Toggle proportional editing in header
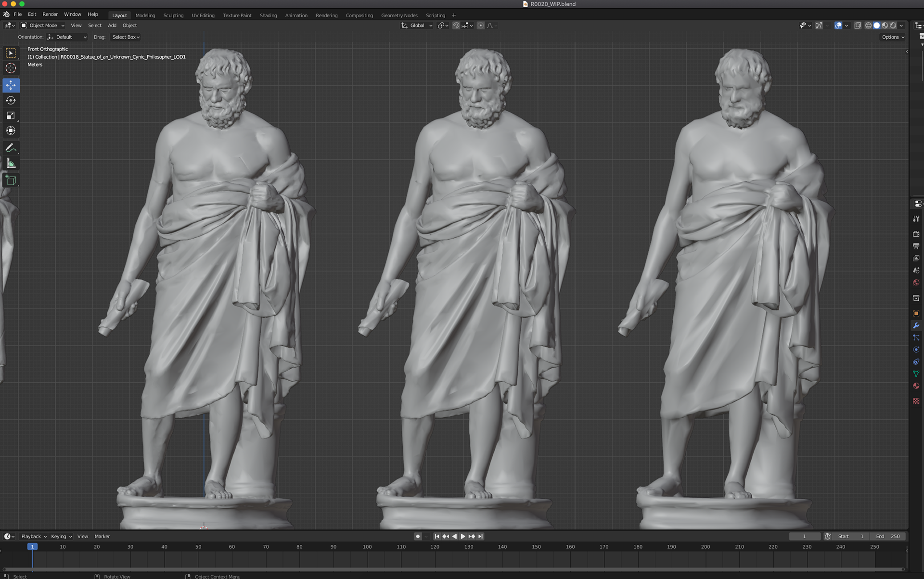 click(x=480, y=26)
